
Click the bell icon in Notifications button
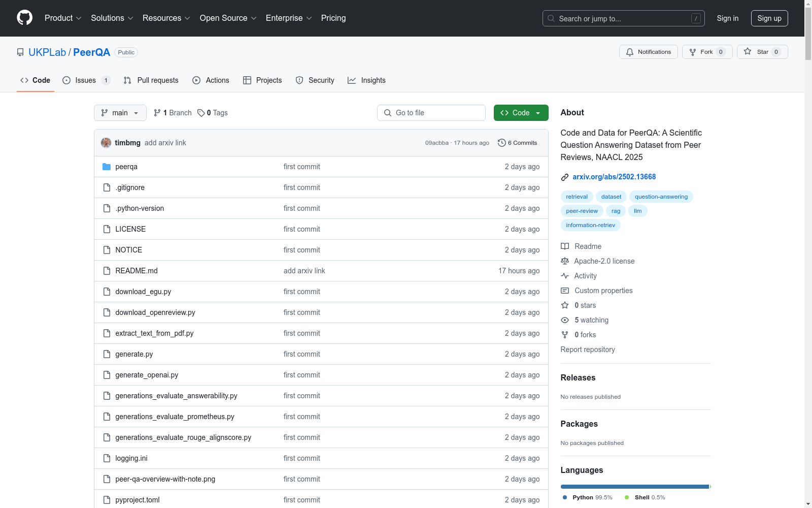(x=630, y=52)
